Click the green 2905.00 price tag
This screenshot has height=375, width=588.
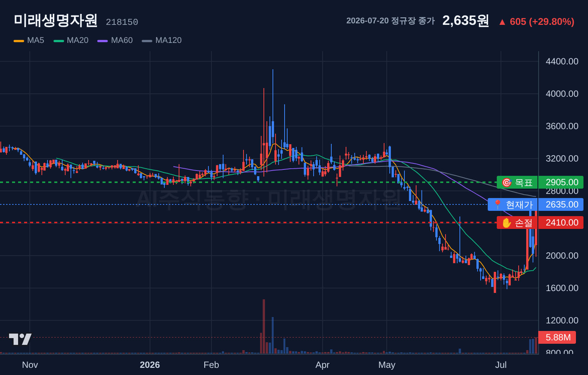tap(561, 182)
